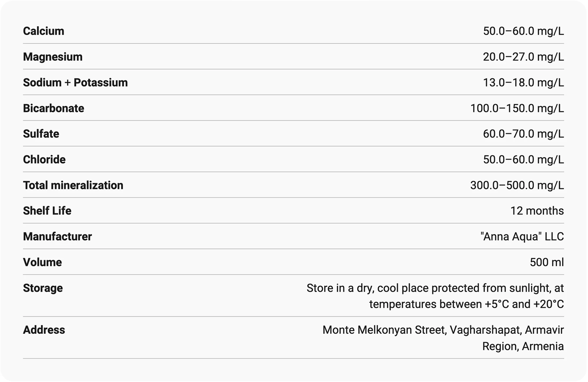Click the Shelf Life label
This screenshot has height=382, width=588.
tap(47, 211)
